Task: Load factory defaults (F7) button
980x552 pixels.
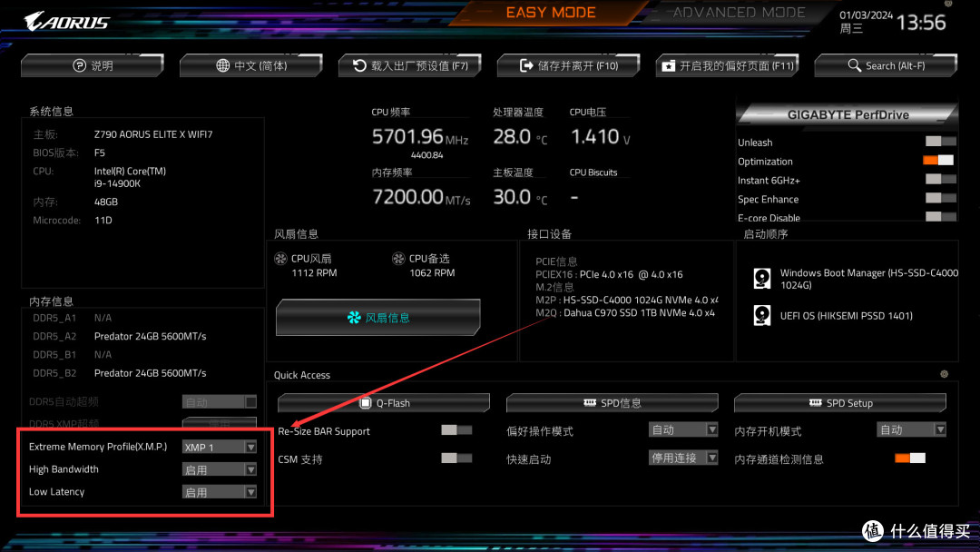Action: coord(410,65)
